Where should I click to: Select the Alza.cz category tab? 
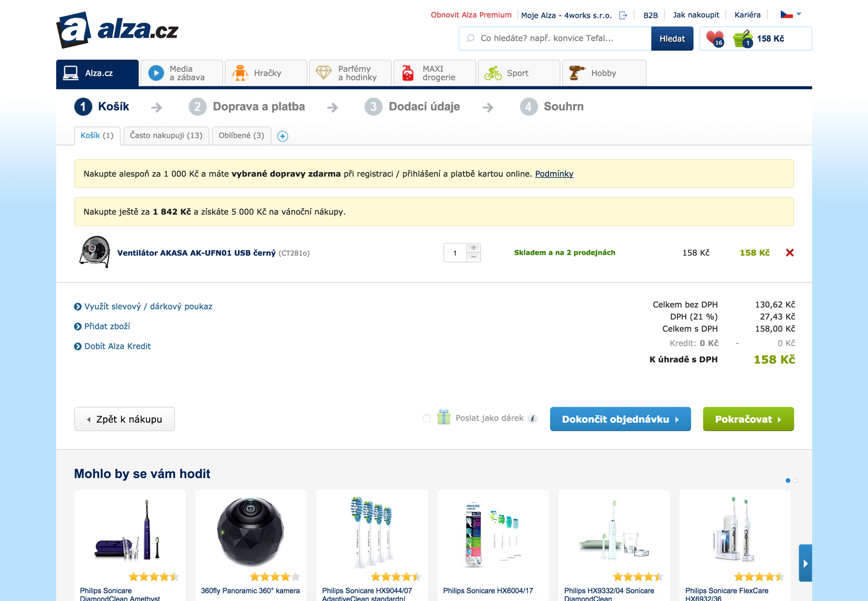(x=98, y=73)
